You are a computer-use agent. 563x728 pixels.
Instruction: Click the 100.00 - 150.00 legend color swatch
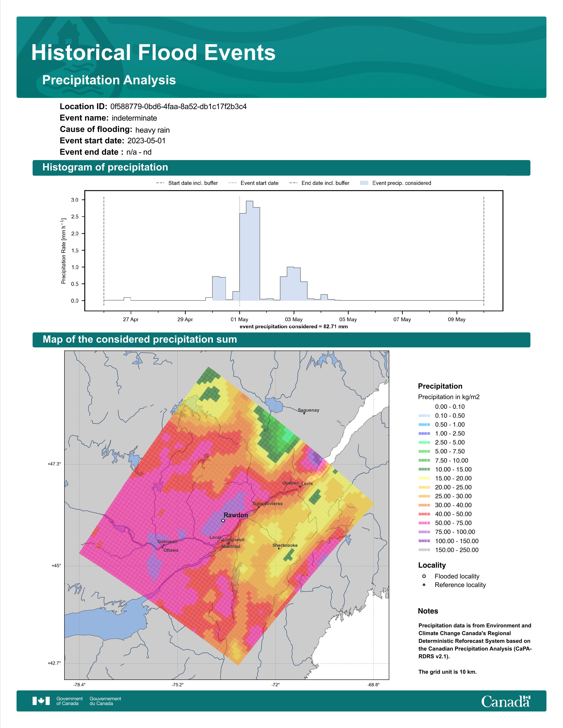coord(424,541)
